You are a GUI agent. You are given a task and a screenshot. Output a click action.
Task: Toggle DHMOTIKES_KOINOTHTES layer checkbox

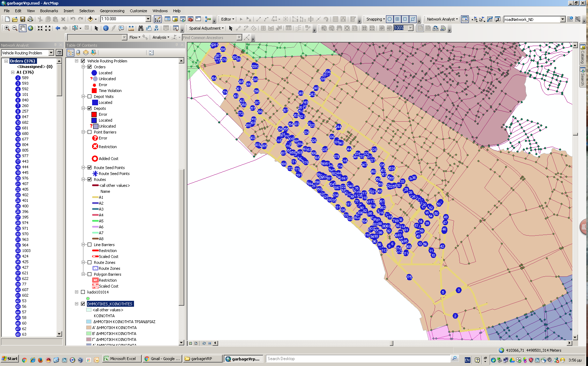click(83, 304)
